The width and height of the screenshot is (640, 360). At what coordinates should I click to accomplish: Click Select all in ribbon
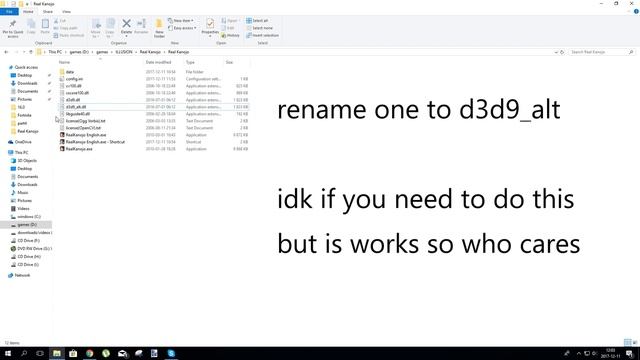257,20
